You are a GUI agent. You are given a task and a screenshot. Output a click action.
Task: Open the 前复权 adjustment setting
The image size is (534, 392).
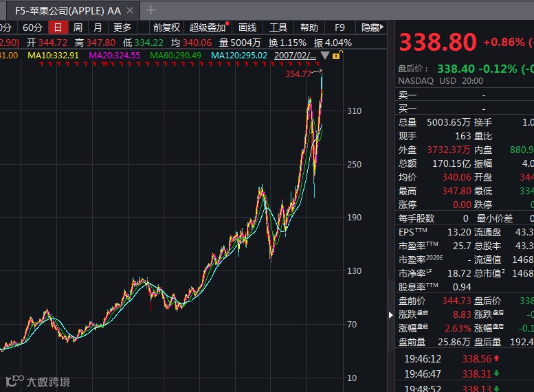pos(166,27)
